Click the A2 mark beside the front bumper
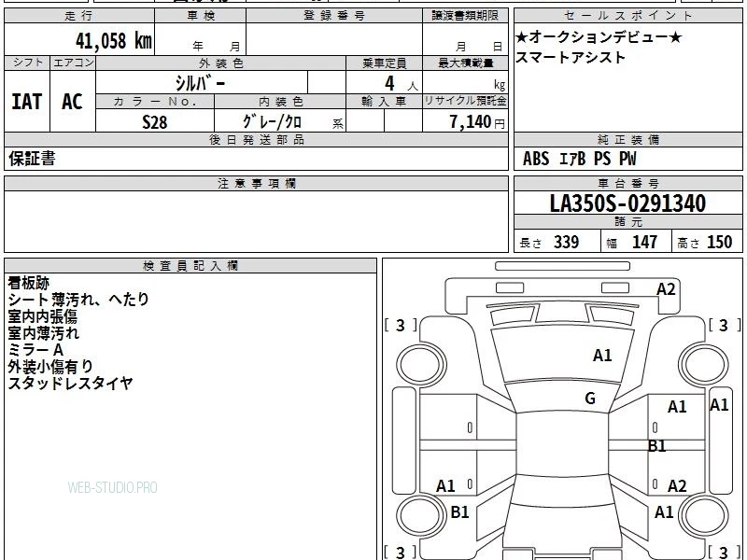 click(x=666, y=289)
